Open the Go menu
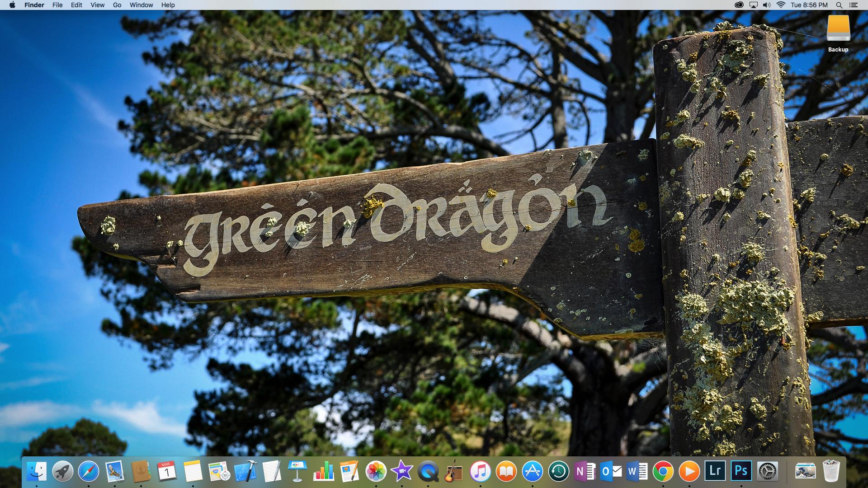This screenshot has height=488, width=868. 117,5
